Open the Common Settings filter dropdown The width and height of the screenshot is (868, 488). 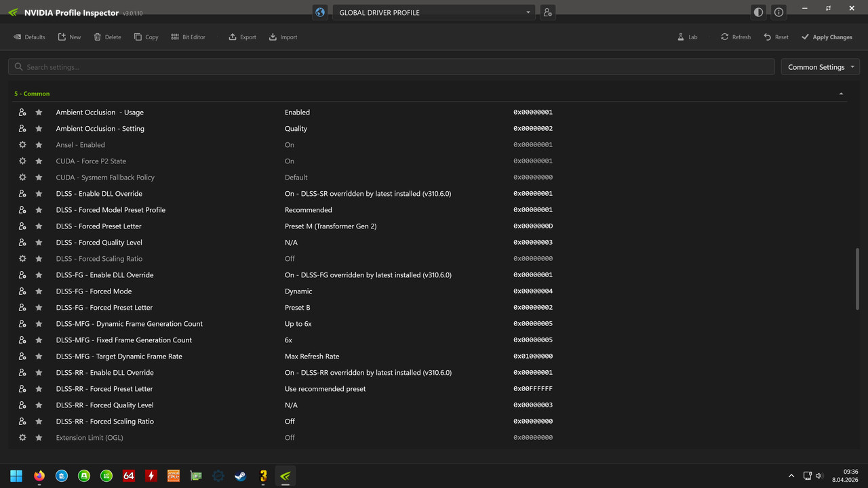pos(821,67)
